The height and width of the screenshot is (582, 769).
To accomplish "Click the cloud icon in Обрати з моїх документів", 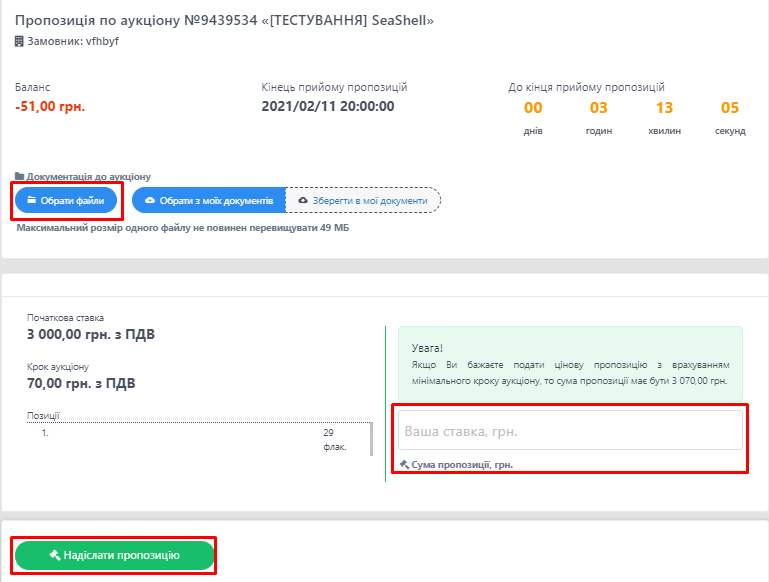I will (x=150, y=201).
